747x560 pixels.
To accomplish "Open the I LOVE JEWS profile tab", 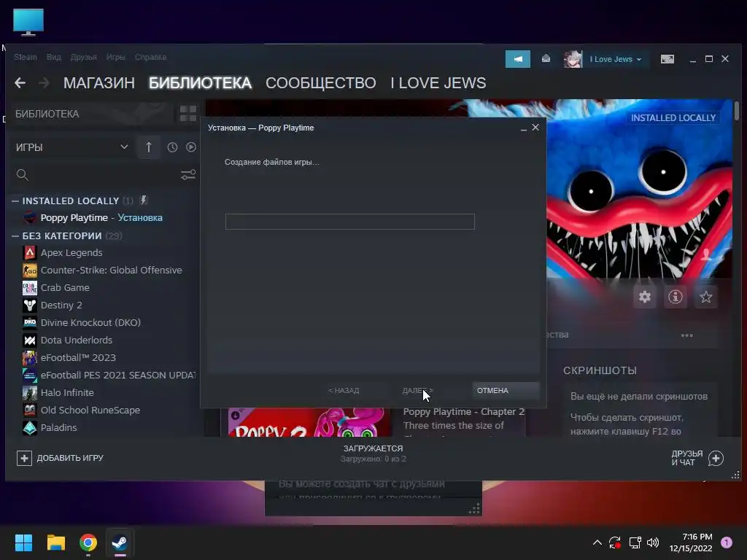I will [438, 83].
